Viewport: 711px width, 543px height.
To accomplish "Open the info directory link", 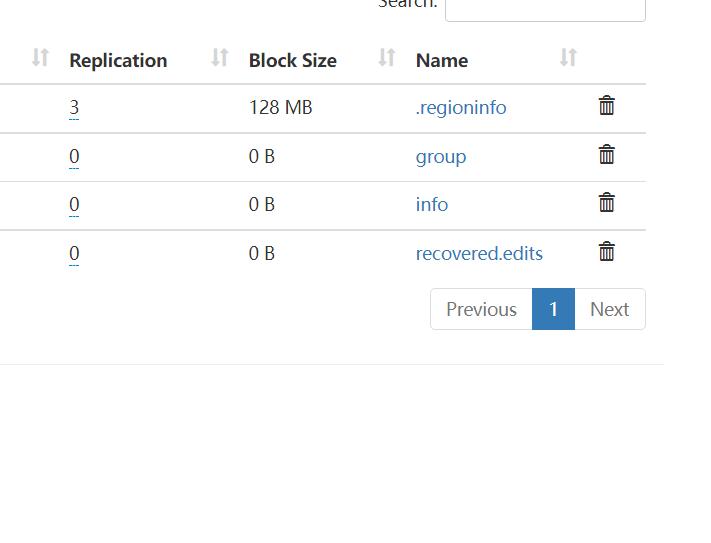I will pos(432,204).
